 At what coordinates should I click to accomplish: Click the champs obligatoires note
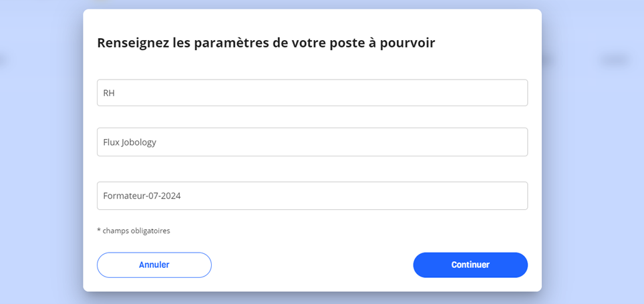pos(134,231)
